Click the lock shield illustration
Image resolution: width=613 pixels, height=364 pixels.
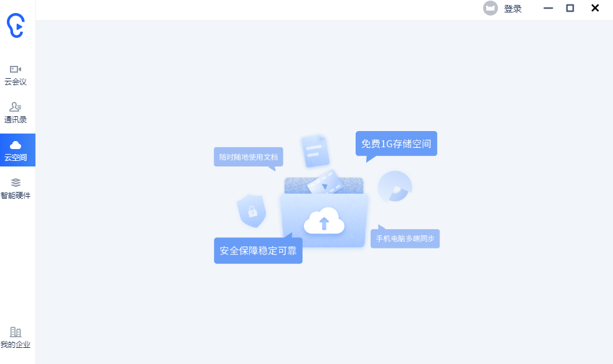pyautogui.click(x=252, y=211)
